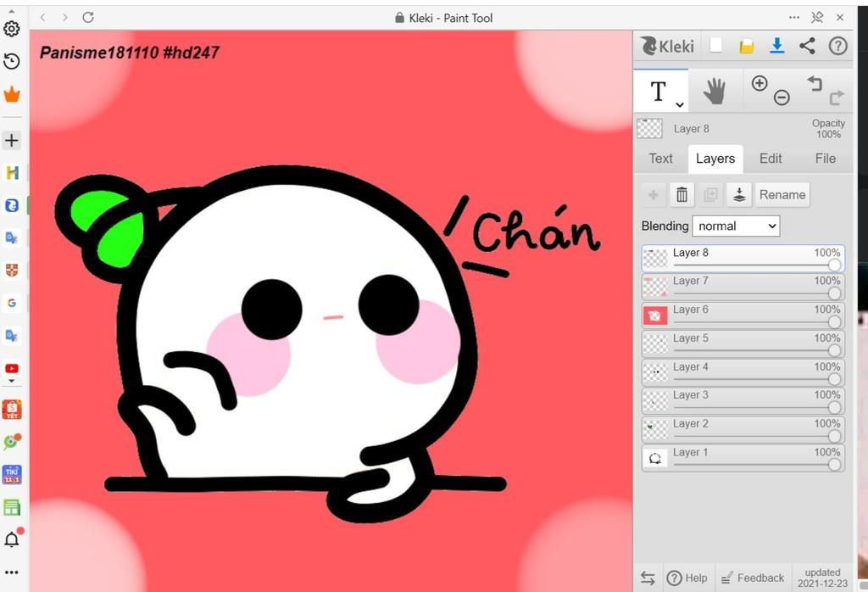Image resolution: width=868 pixels, height=592 pixels.
Task: Switch to the Layers tab
Action: coord(715,159)
